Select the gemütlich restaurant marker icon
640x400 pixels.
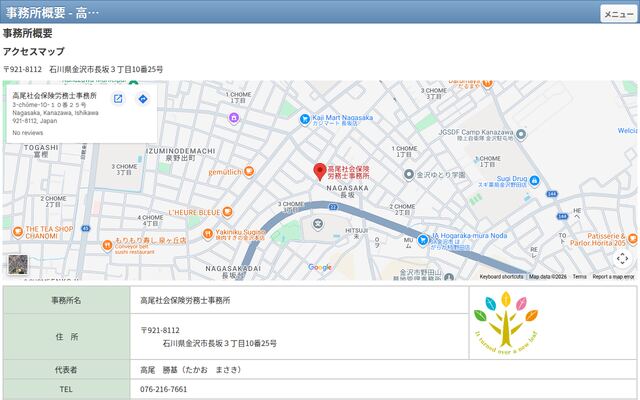[x=249, y=171]
